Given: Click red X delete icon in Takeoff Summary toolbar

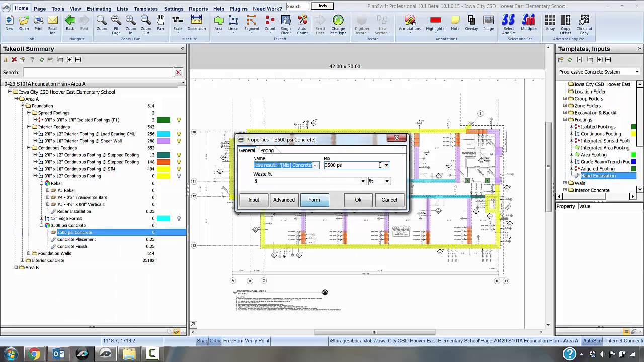Looking at the screenshot, I should click(x=14, y=60).
